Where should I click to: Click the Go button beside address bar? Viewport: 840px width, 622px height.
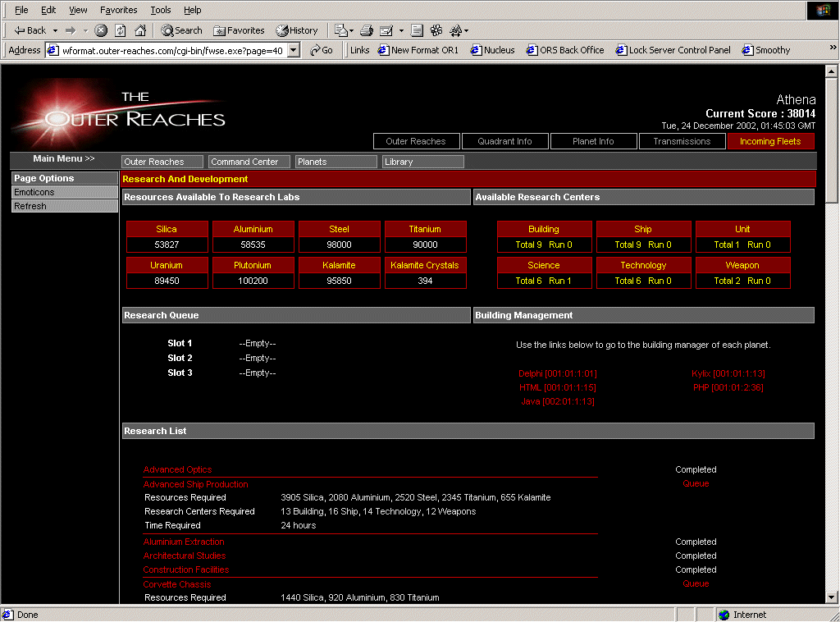click(x=321, y=50)
